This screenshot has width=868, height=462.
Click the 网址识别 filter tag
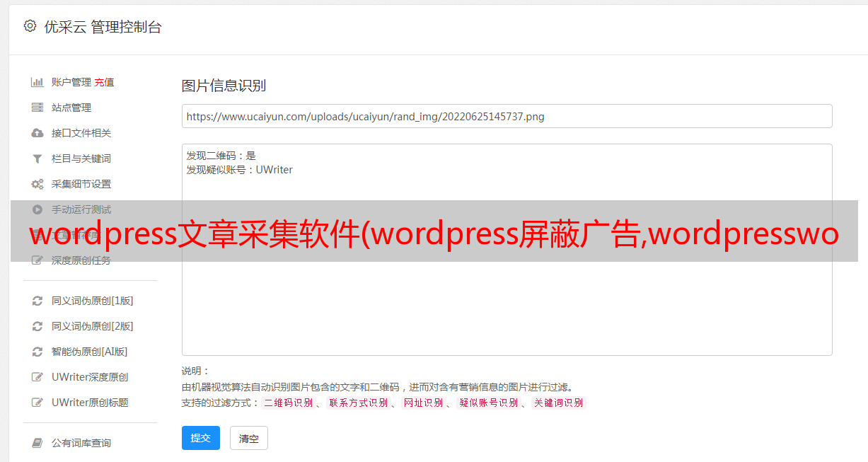(423, 403)
